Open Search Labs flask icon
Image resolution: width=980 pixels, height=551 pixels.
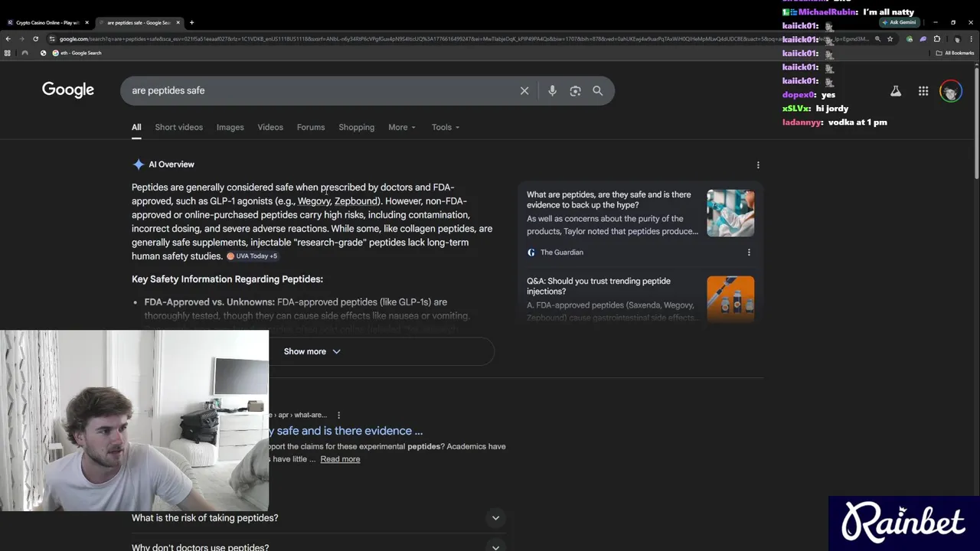tap(896, 91)
